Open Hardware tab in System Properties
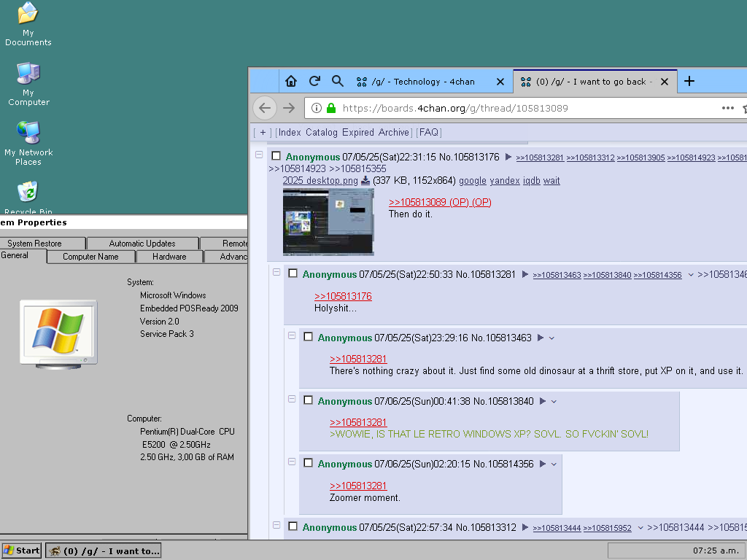Viewport: 747px width, 560px height. pos(169,257)
